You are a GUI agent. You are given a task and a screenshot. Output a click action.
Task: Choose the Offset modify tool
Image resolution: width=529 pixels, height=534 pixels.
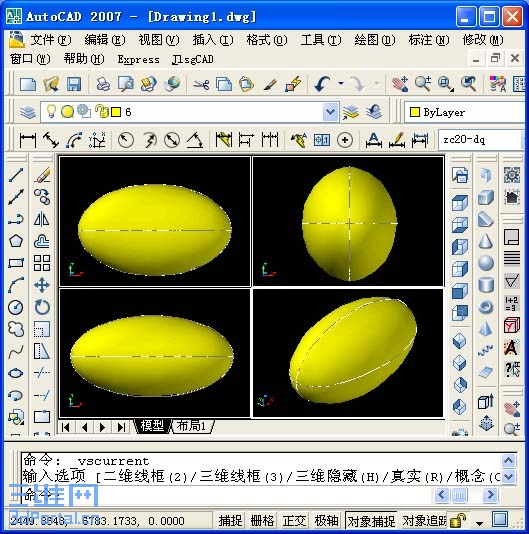pyautogui.click(x=42, y=241)
